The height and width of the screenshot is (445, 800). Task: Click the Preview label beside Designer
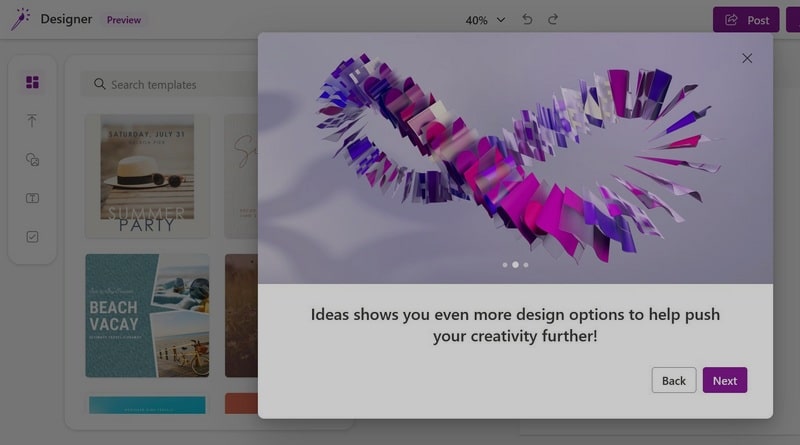[124, 20]
